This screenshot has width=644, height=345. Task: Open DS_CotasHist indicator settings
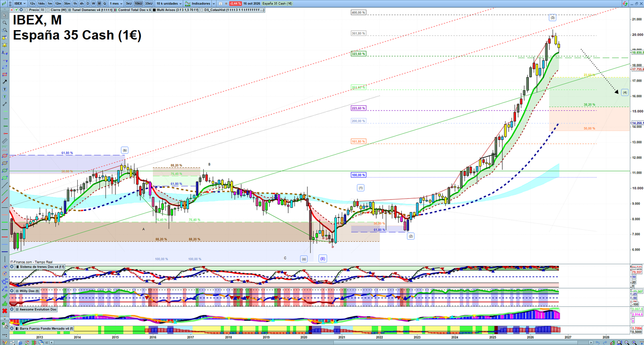click(x=233, y=10)
